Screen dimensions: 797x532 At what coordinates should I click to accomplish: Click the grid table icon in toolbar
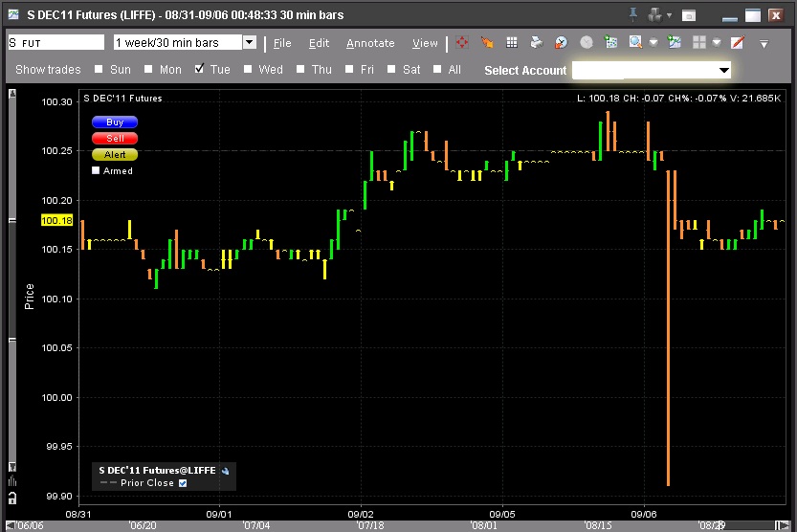click(x=512, y=43)
